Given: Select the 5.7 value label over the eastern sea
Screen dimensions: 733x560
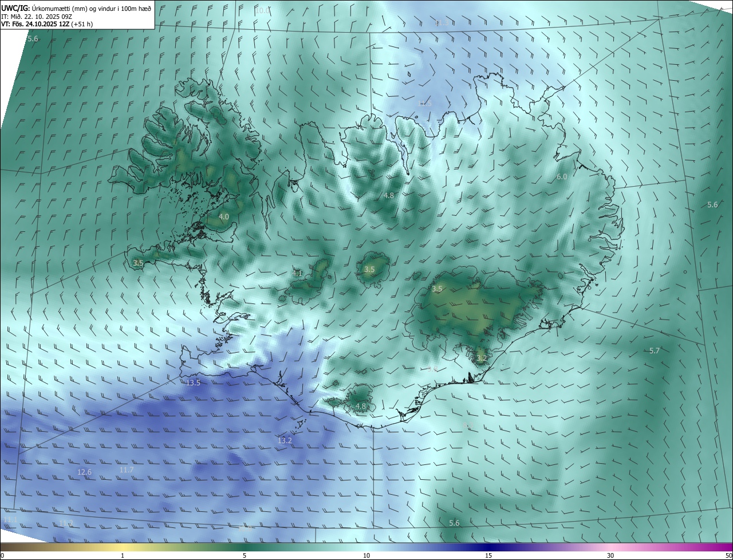Looking at the screenshot, I should pyautogui.click(x=655, y=350).
